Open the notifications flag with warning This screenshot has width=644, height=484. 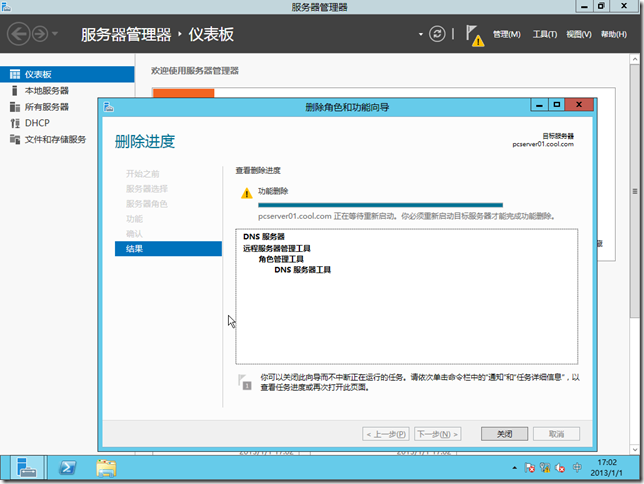[474, 36]
